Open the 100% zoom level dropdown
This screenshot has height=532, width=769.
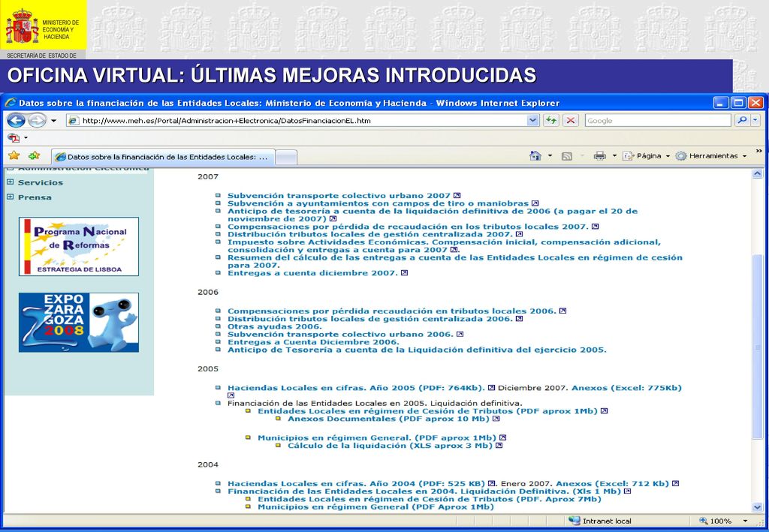(745, 521)
